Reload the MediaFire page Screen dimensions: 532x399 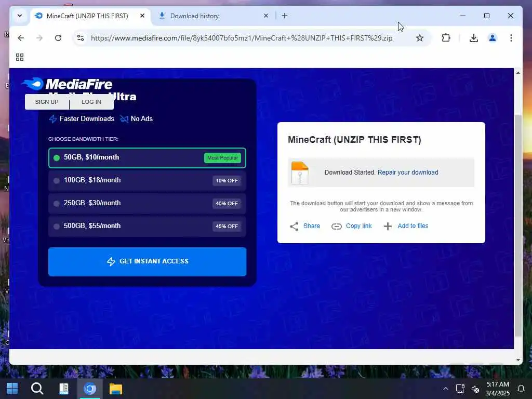[58, 38]
